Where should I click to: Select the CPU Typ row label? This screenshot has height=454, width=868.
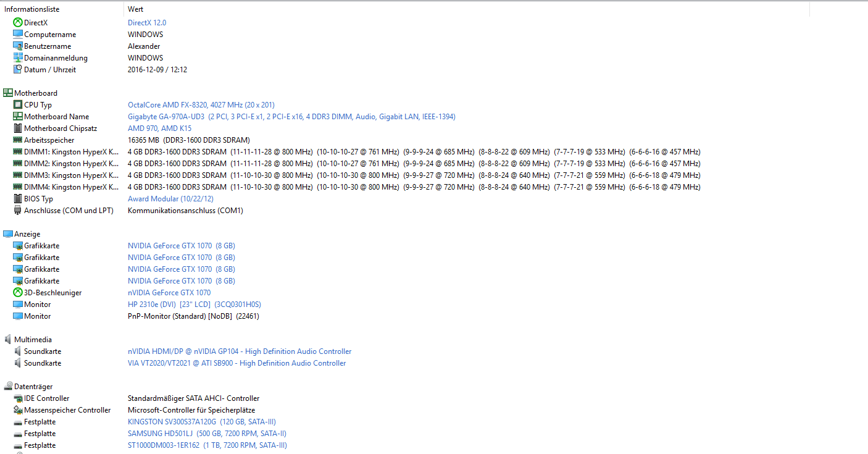pyautogui.click(x=38, y=105)
